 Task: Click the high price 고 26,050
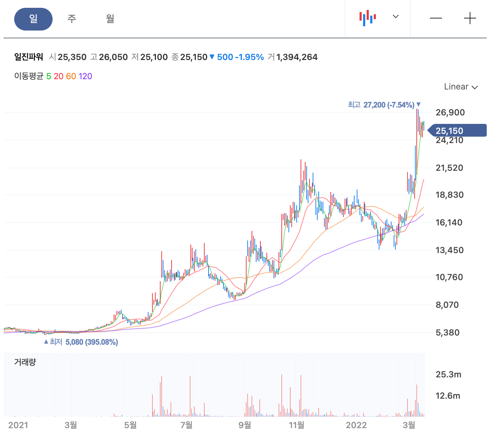(x=109, y=57)
